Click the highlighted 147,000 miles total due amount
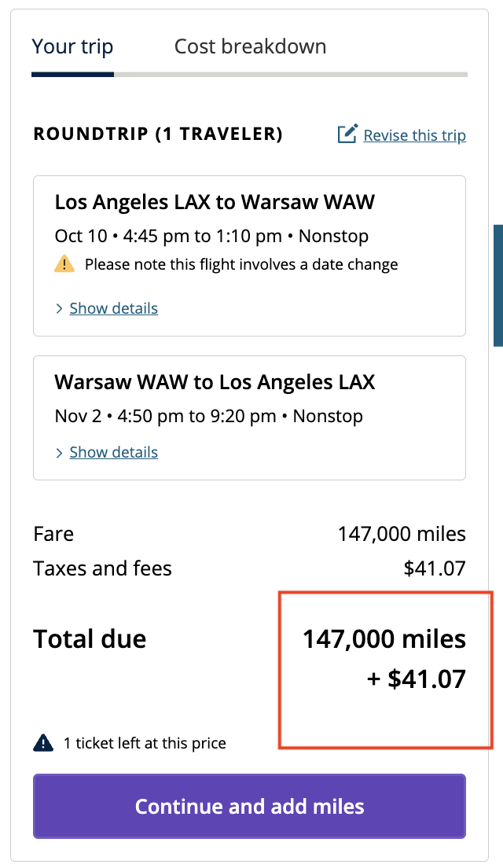The height and width of the screenshot is (868, 503). pos(384,639)
